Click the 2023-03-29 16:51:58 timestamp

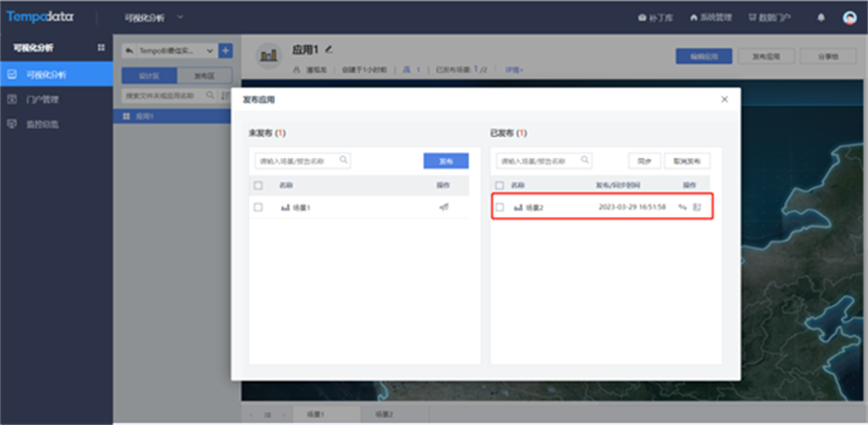[632, 207]
